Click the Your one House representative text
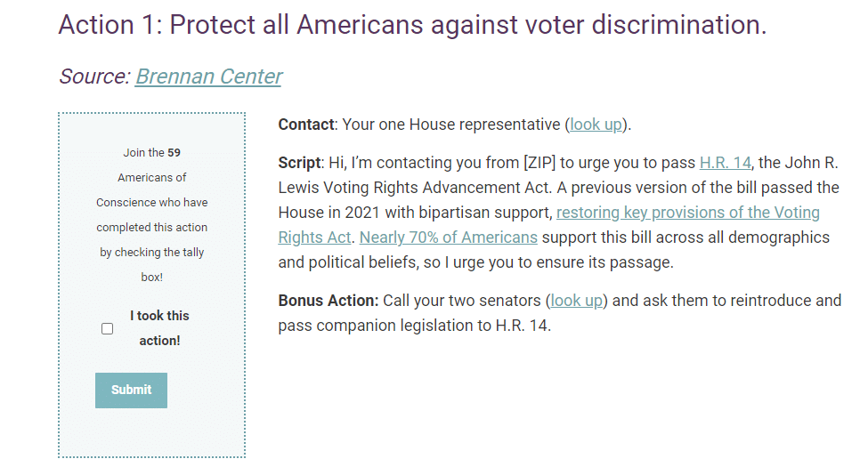The image size is (868, 475). tap(453, 125)
